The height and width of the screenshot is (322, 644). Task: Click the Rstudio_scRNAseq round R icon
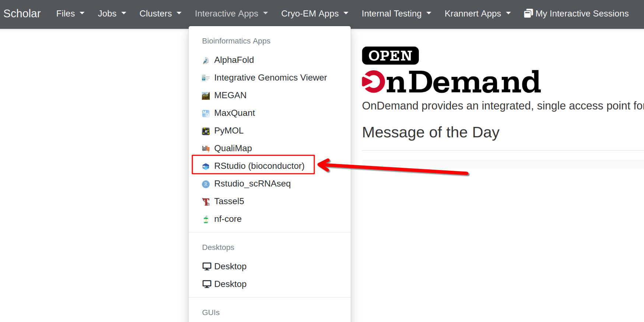206,184
